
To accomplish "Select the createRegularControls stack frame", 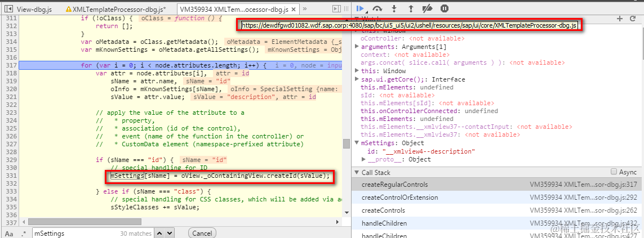I will tap(495, 185).
